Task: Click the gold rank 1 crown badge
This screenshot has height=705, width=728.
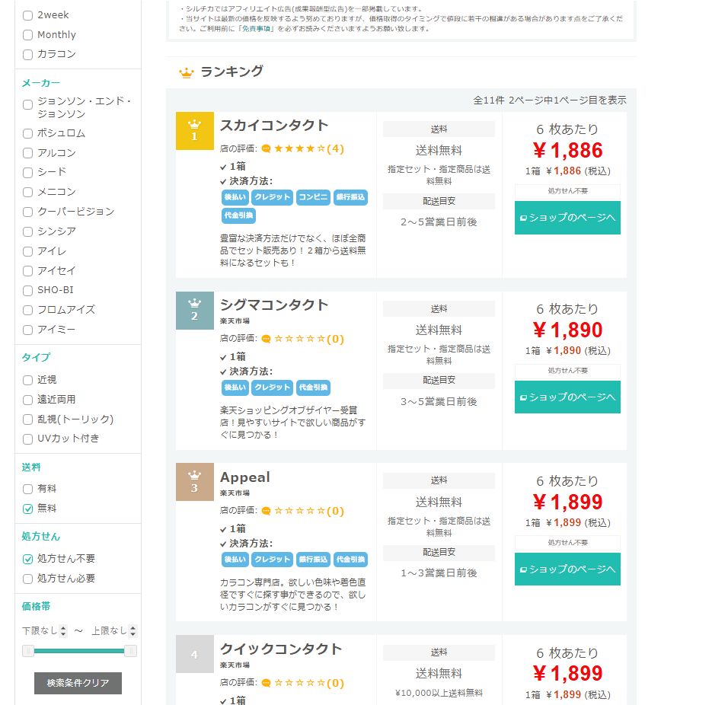Action: click(x=194, y=131)
